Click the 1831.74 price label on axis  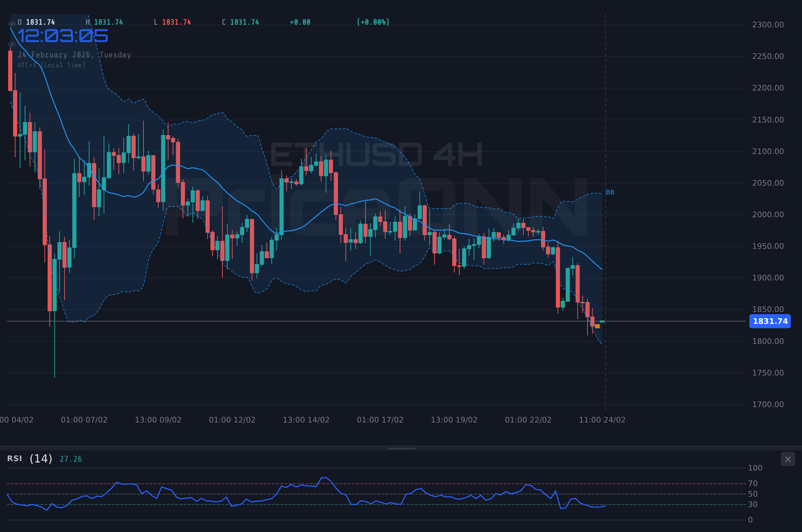point(770,321)
